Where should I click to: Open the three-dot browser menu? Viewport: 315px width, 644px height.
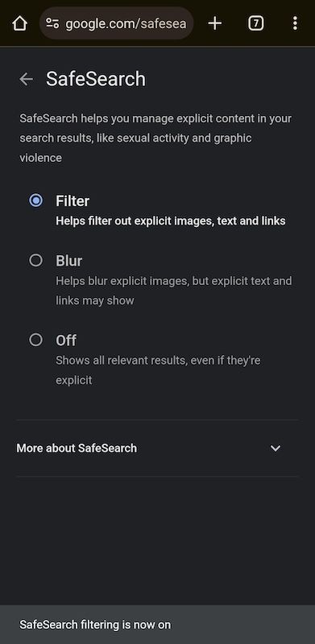[x=295, y=23]
